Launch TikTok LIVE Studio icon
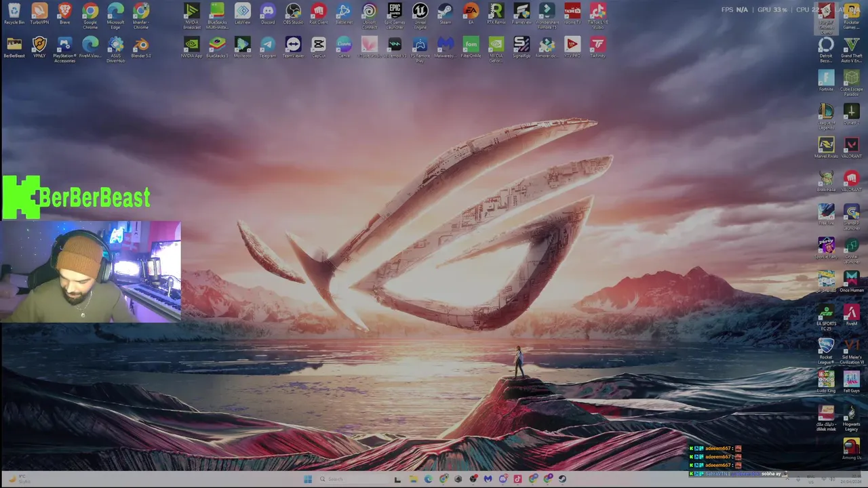This screenshot has width=868, height=488. tap(597, 16)
